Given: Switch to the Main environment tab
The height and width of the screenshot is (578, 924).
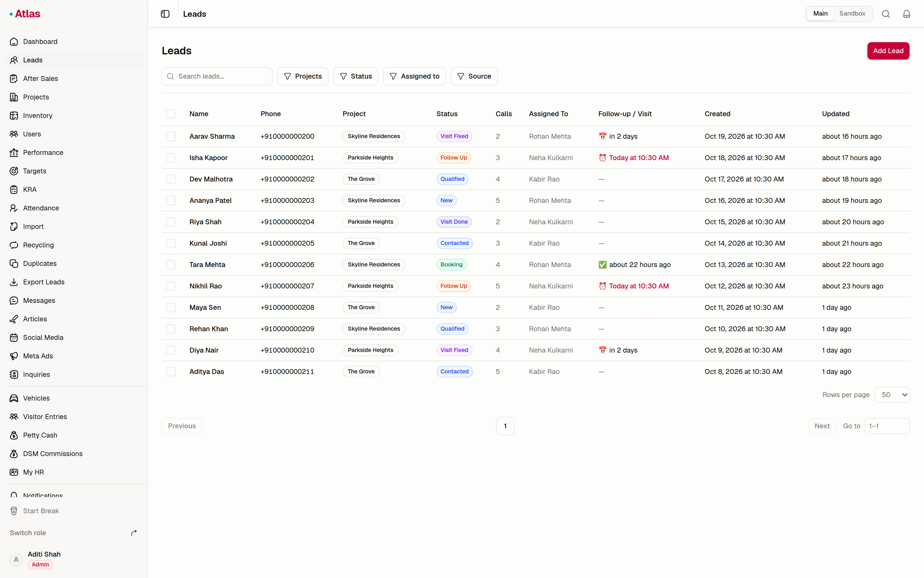Looking at the screenshot, I should point(820,13).
